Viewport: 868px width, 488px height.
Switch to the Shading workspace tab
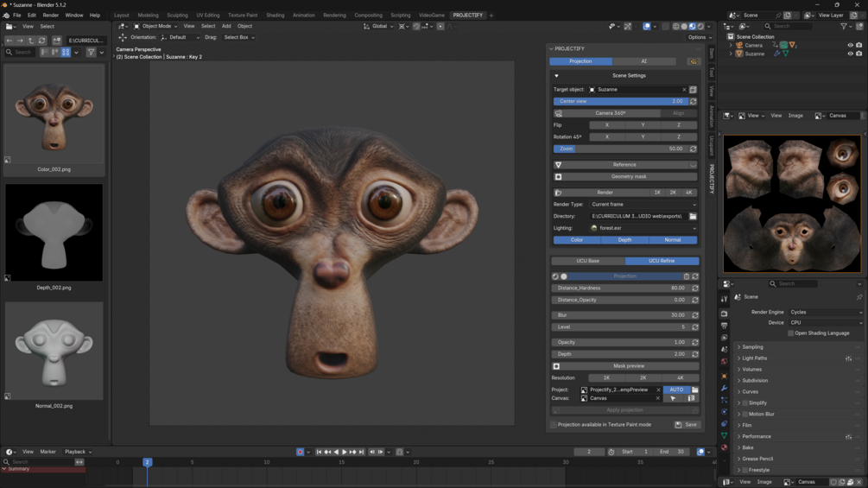coord(275,15)
